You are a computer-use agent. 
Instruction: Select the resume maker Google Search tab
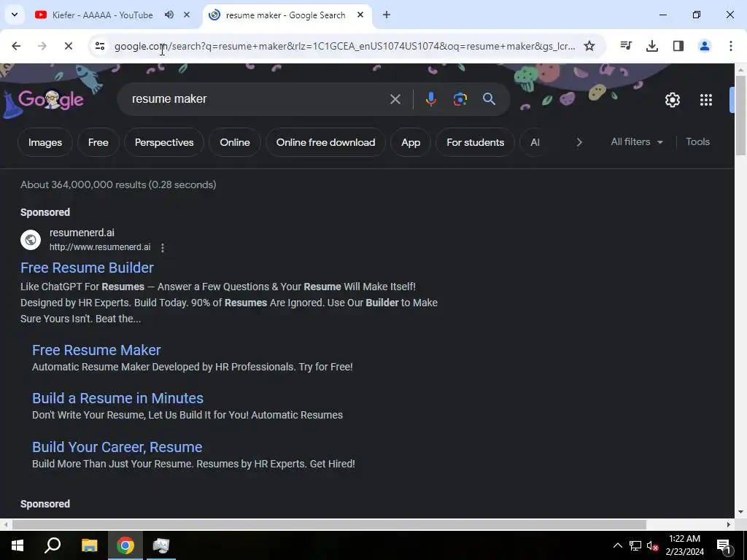[285, 15]
